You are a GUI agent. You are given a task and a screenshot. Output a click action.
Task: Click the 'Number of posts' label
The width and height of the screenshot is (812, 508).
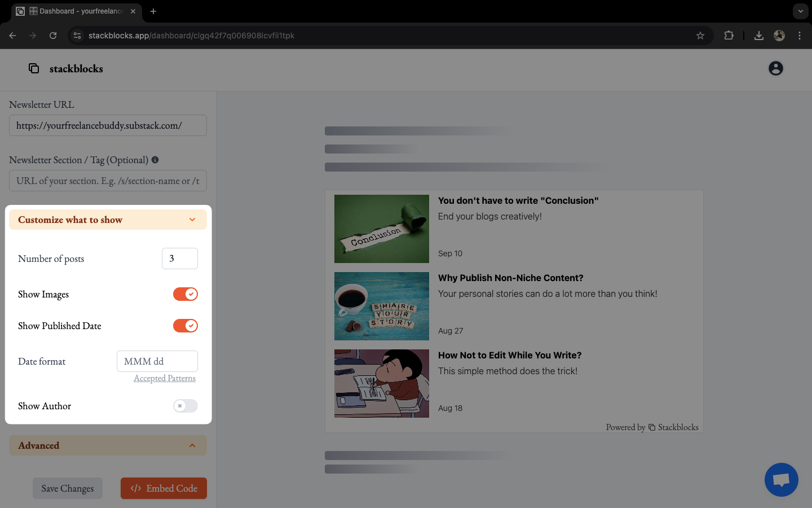tap(51, 259)
